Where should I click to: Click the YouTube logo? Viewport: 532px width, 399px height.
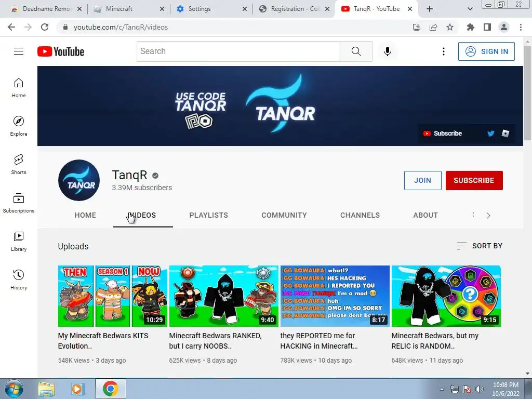tap(61, 51)
